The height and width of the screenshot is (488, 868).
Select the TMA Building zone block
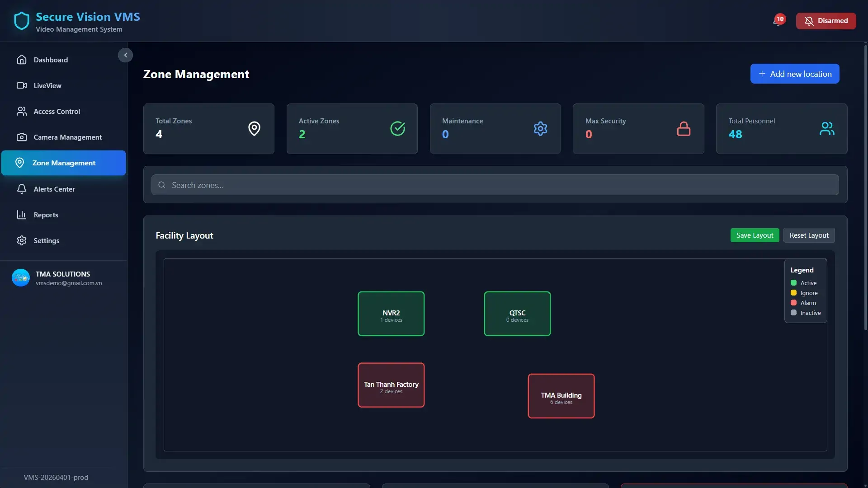(x=561, y=396)
